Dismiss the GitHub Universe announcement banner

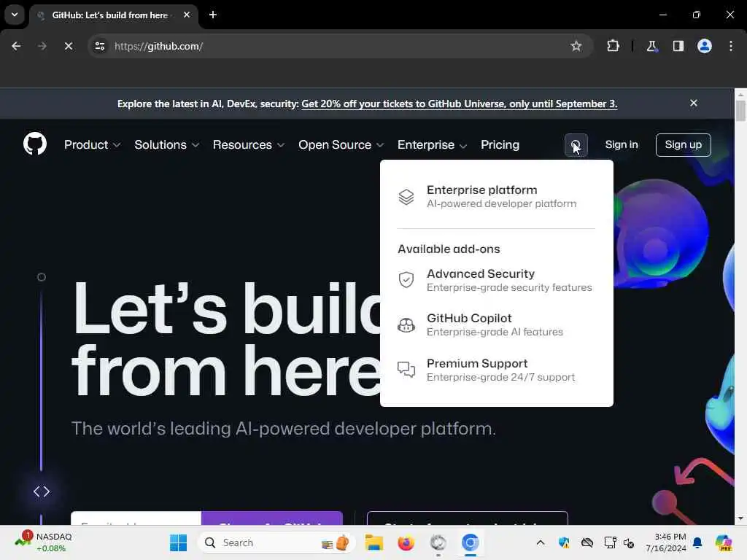pos(693,103)
